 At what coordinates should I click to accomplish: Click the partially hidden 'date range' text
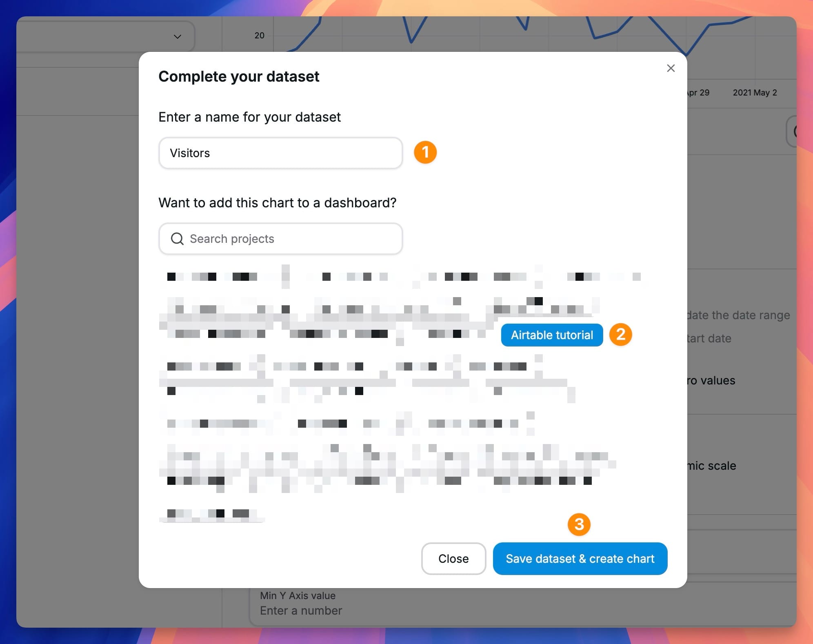click(x=738, y=315)
